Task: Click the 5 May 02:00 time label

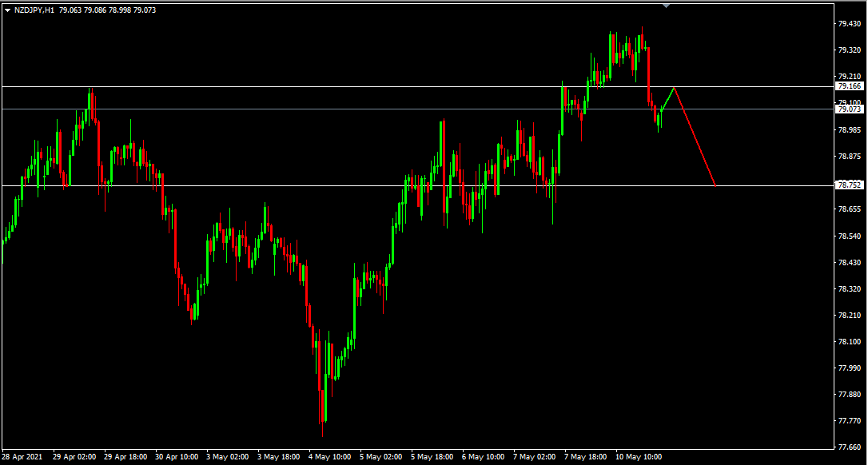Action: pos(381,457)
